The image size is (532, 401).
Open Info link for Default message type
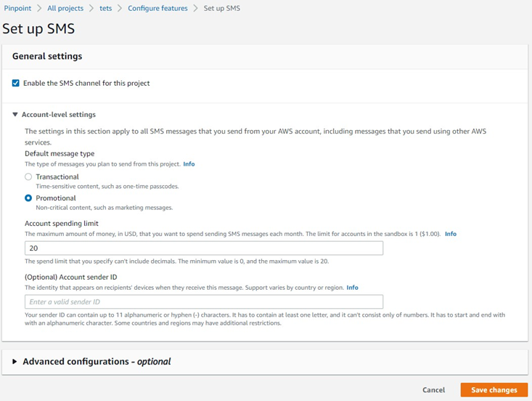click(189, 164)
